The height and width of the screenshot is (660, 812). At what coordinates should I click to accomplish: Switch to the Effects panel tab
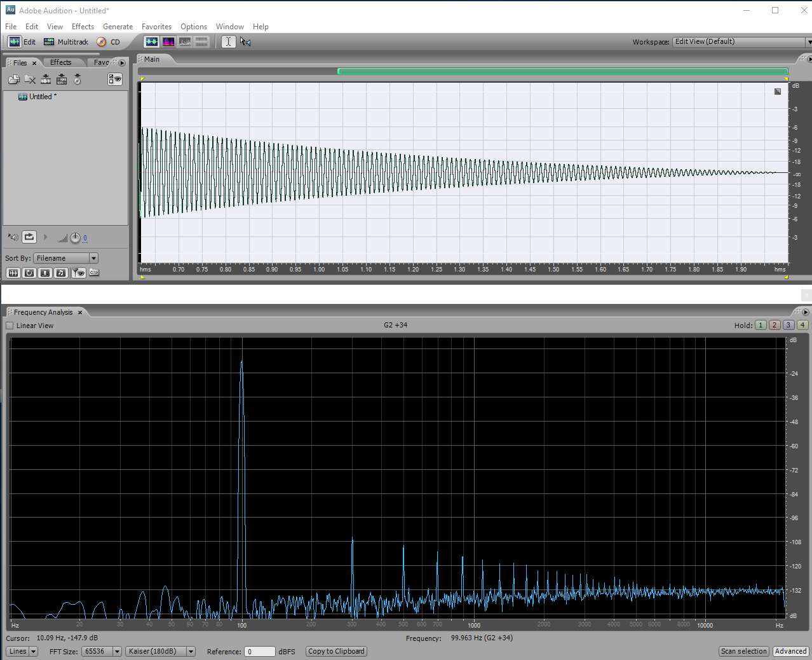(x=61, y=62)
